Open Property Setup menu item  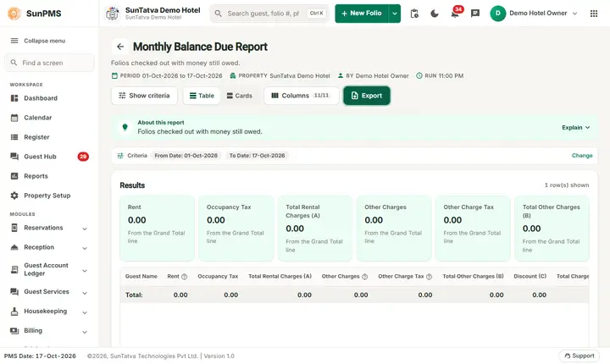[x=49, y=196]
